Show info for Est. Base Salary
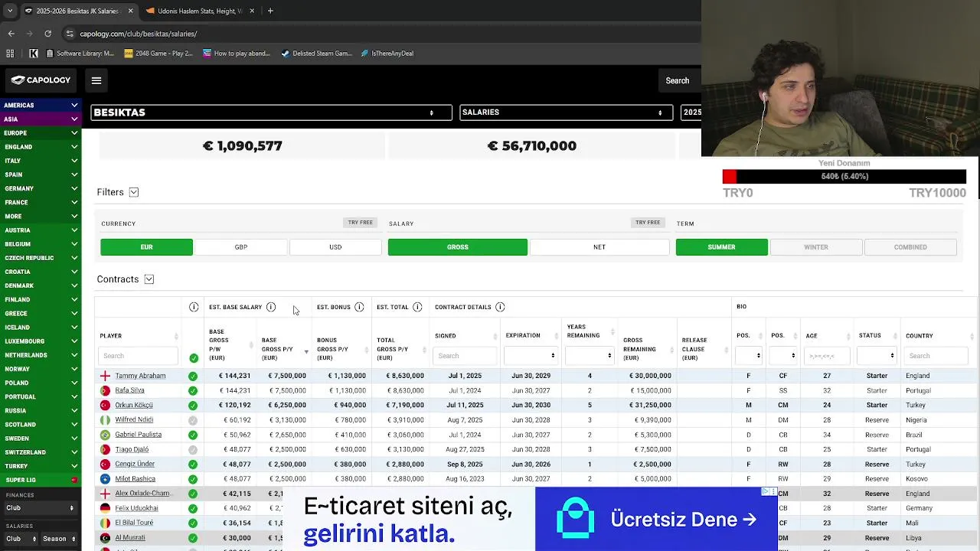 point(271,307)
